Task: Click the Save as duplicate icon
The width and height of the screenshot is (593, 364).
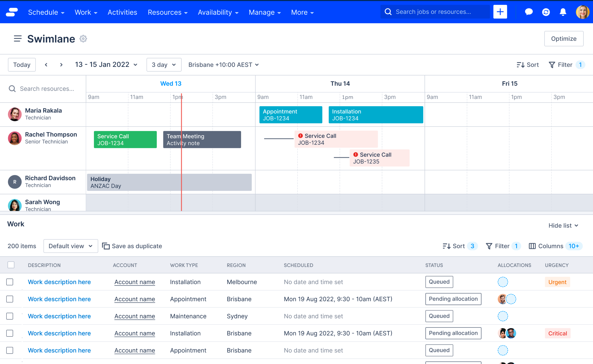Action: [x=106, y=246]
